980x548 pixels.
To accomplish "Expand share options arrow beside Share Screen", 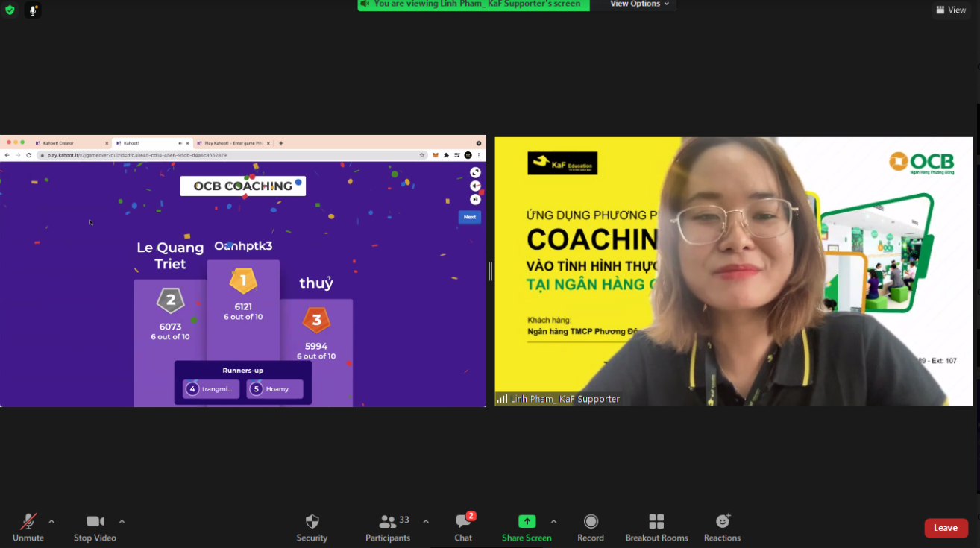I will [x=553, y=521].
